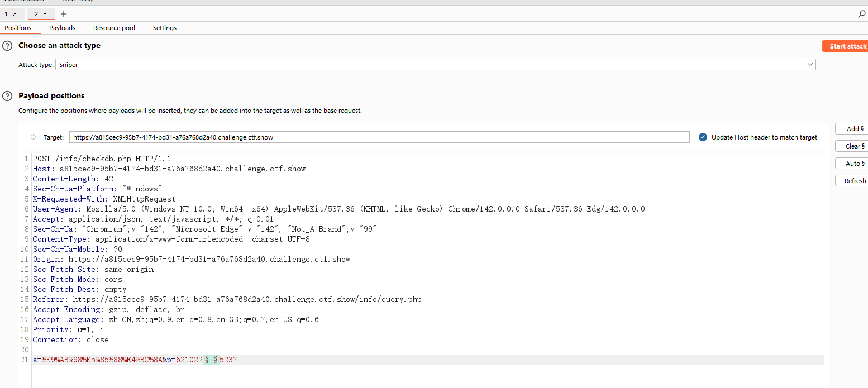Click the User-Agent header line
Viewport: 868px width, 388px height.
[x=338, y=209]
